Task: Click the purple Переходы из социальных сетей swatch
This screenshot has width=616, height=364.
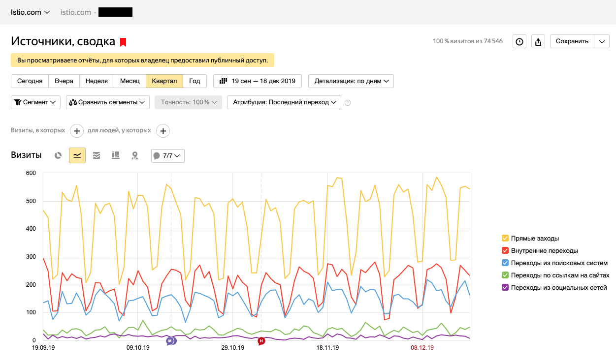Action: (x=505, y=288)
